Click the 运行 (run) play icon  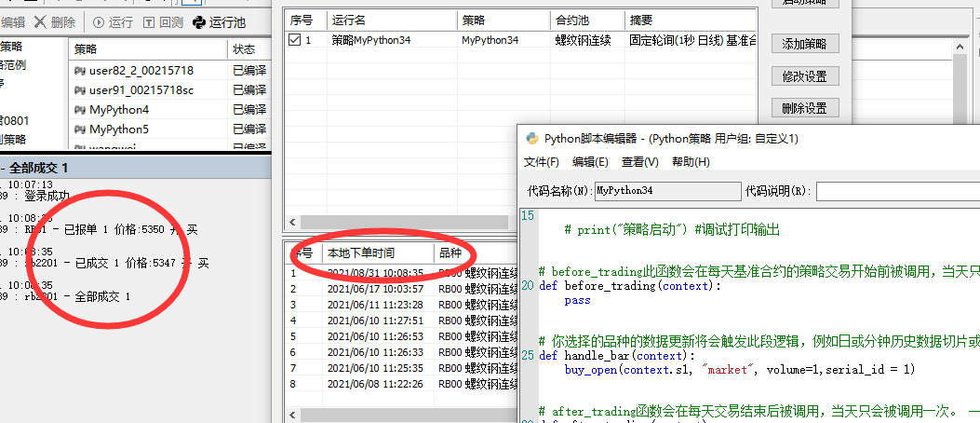pos(99,21)
